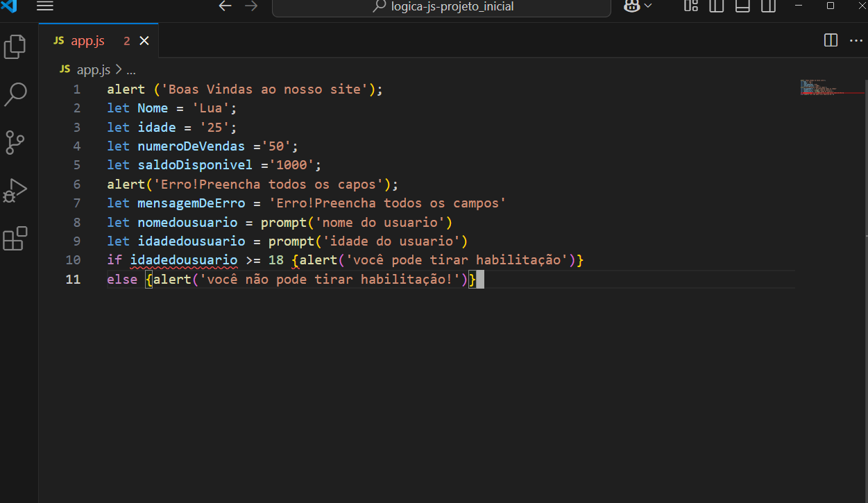Go forward with the right arrow

[x=251, y=6]
